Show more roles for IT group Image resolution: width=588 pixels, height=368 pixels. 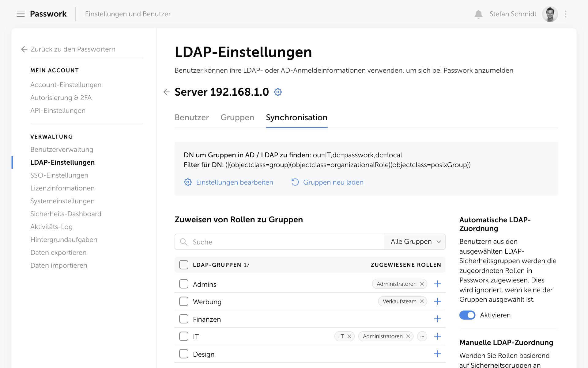point(422,336)
